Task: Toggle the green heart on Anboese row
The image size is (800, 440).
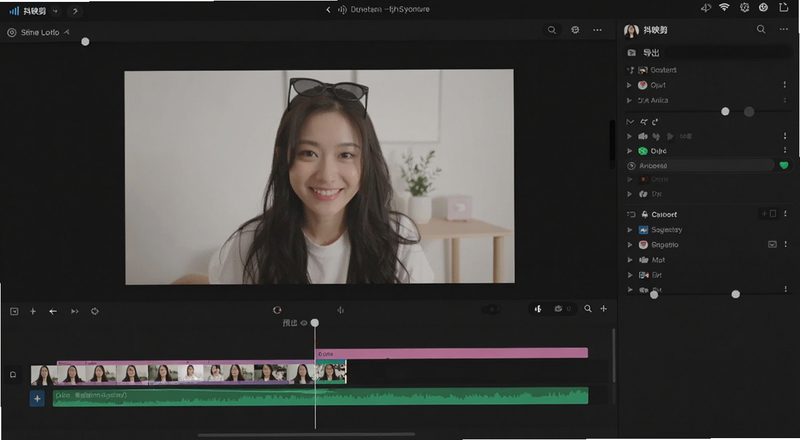Action: (784, 165)
